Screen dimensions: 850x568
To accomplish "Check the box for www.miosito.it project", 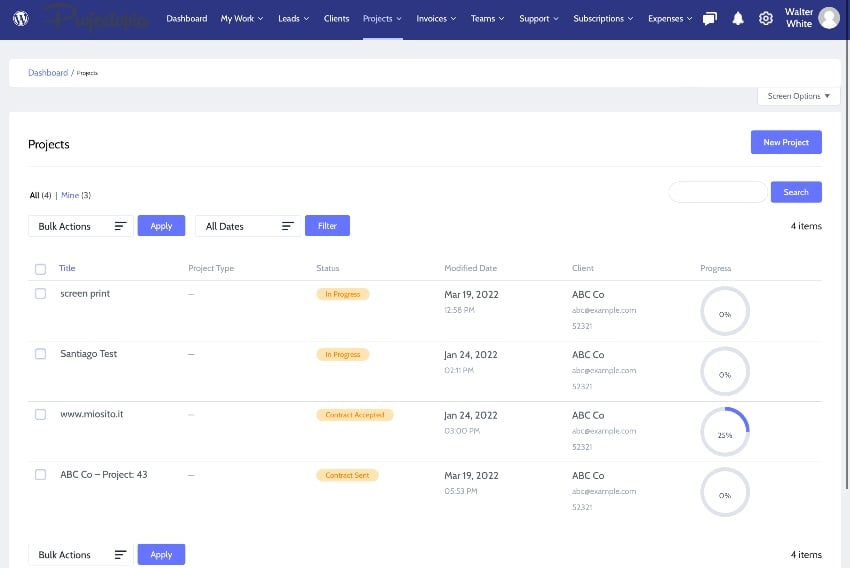I will click(40, 414).
